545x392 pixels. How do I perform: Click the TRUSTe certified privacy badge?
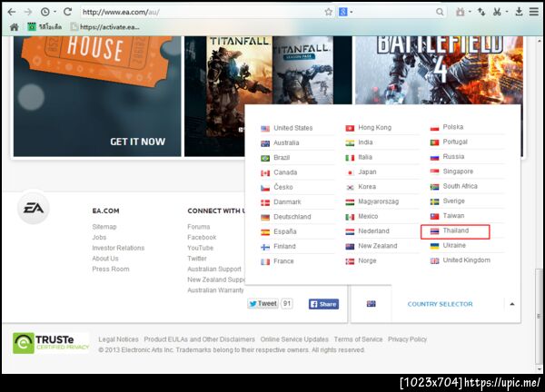point(51,343)
